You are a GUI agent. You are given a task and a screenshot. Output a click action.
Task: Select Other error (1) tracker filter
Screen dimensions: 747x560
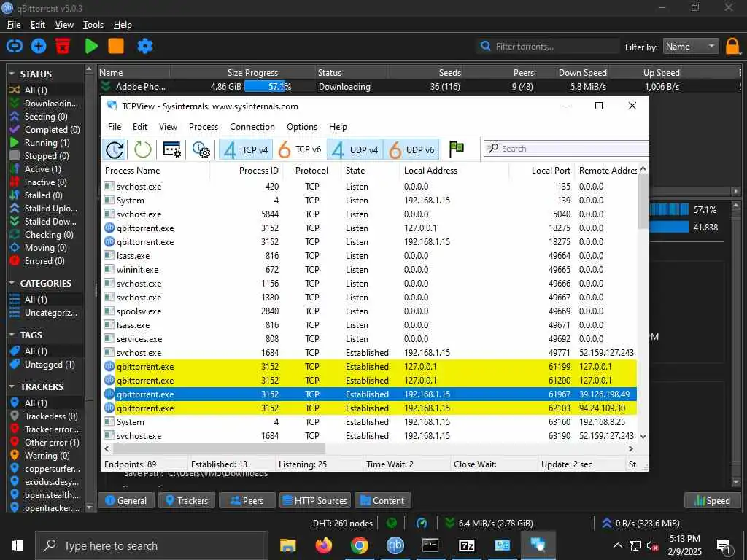pos(46,443)
